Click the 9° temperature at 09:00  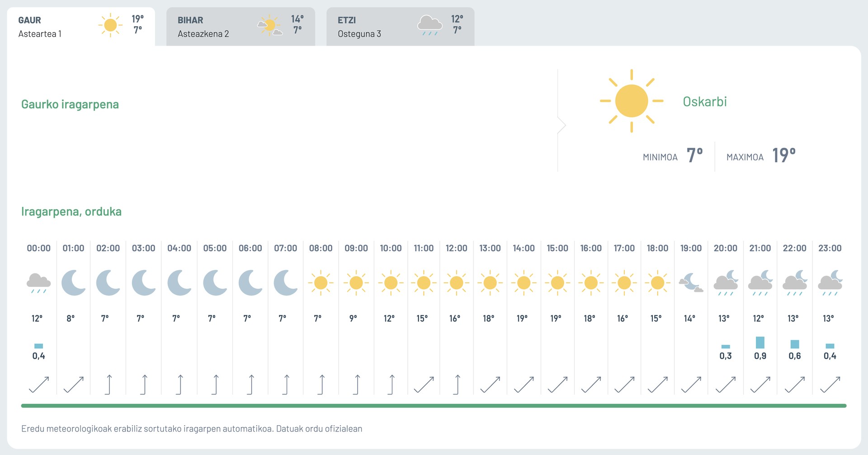tap(353, 319)
